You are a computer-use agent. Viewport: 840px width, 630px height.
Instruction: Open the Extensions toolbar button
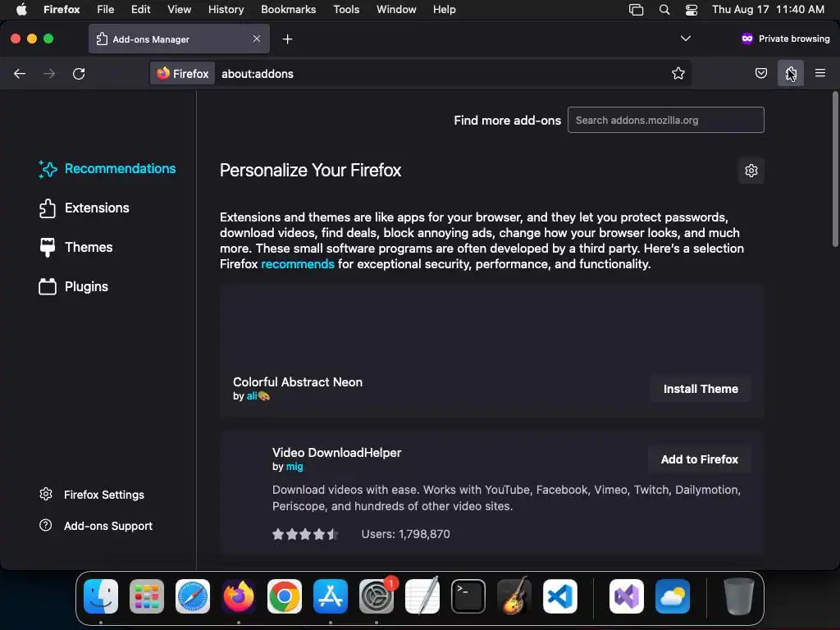791,73
